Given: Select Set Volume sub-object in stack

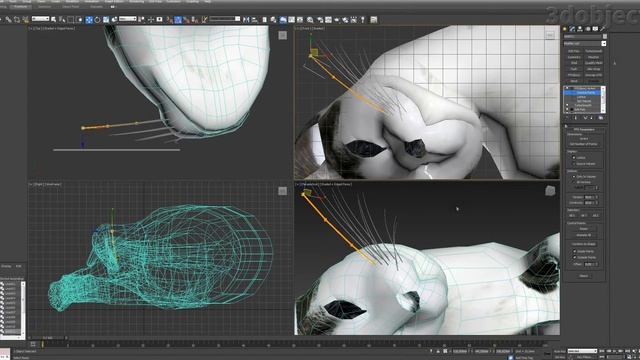Looking at the screenshot, I should point(584,101).
